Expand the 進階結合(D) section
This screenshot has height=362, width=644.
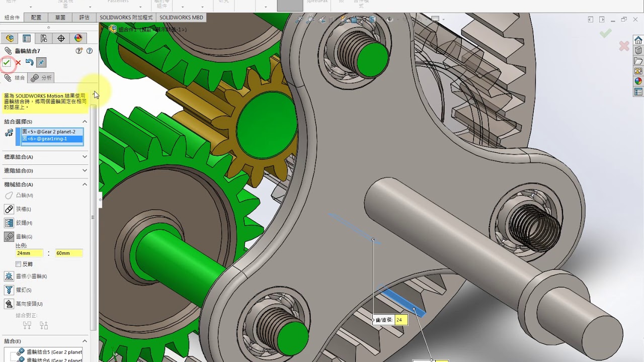click(x=85, y=170)
